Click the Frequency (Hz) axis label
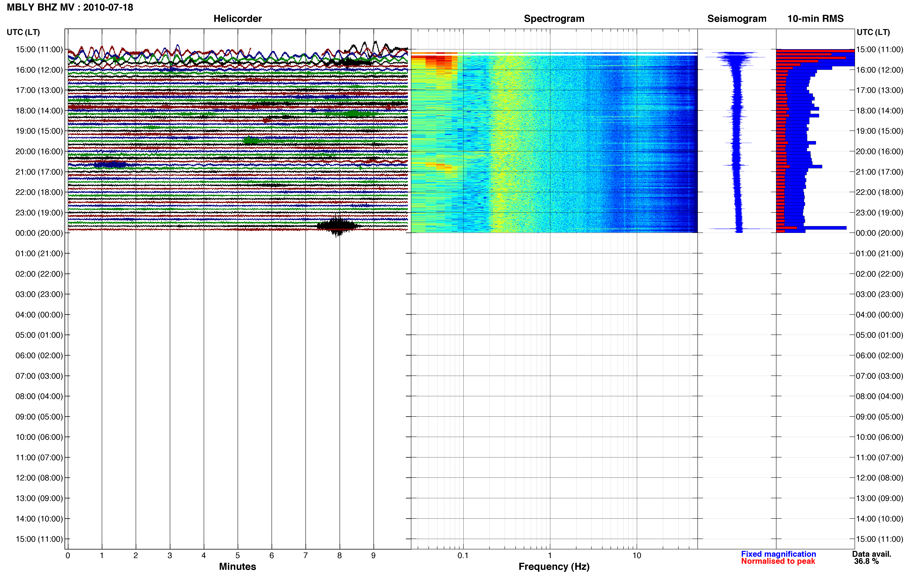The height and width of the screenshot is (578, 924). point(554,566)
